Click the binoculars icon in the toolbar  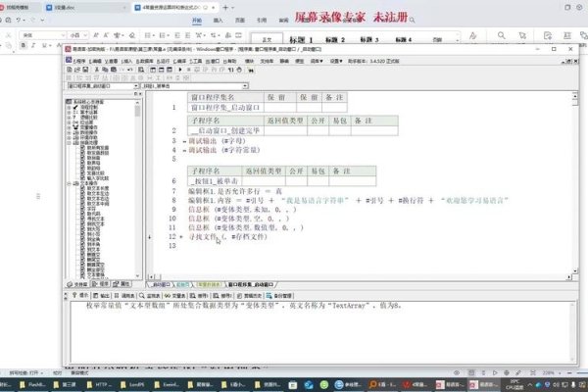tap(251, 70)
